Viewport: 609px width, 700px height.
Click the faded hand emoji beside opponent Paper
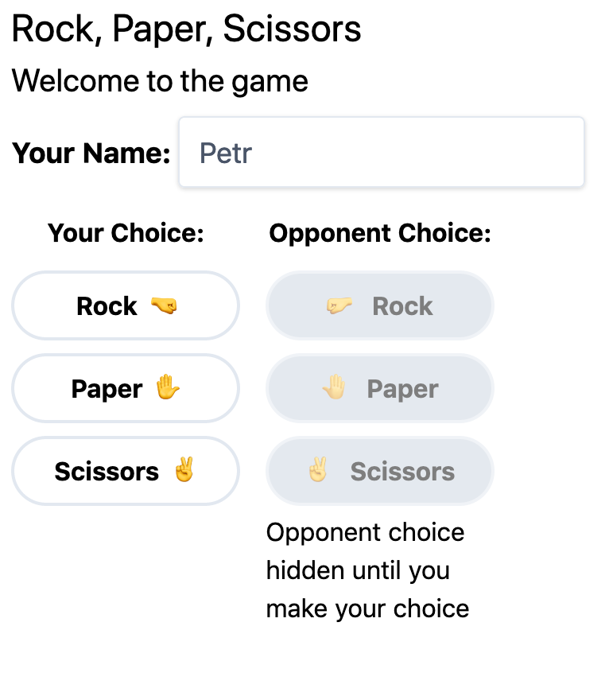pos(334,388)
